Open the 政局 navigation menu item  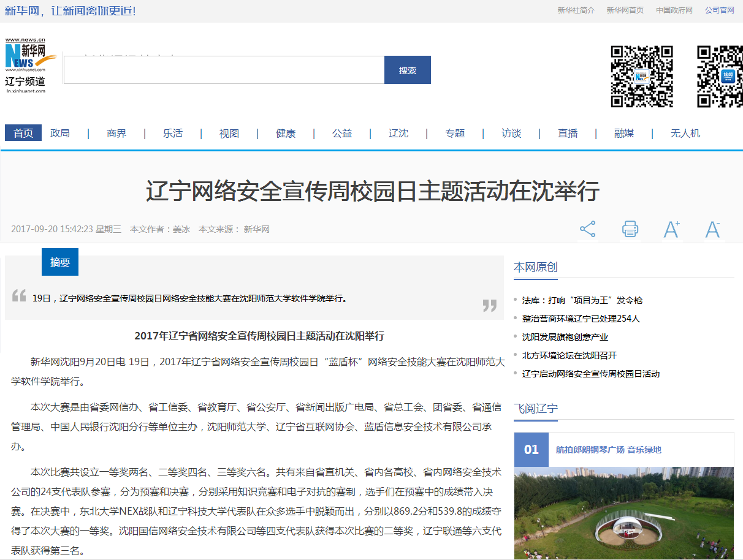[60, 133]
